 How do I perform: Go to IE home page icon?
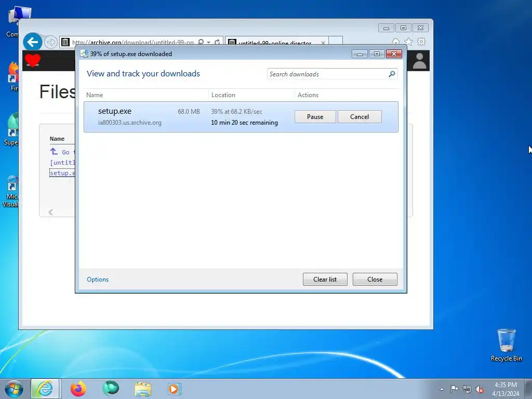(395, 42)
